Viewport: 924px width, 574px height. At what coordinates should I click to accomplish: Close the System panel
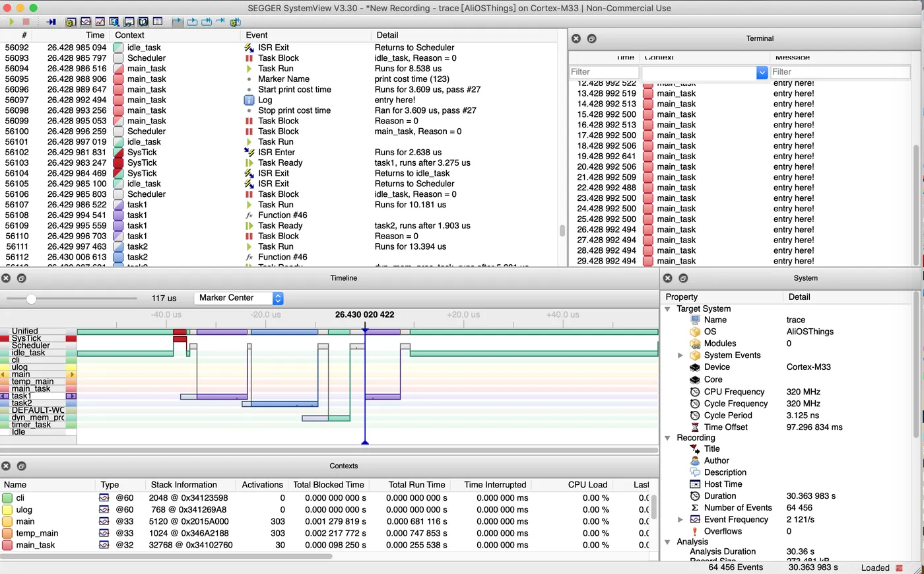click(x=667, y=278)
